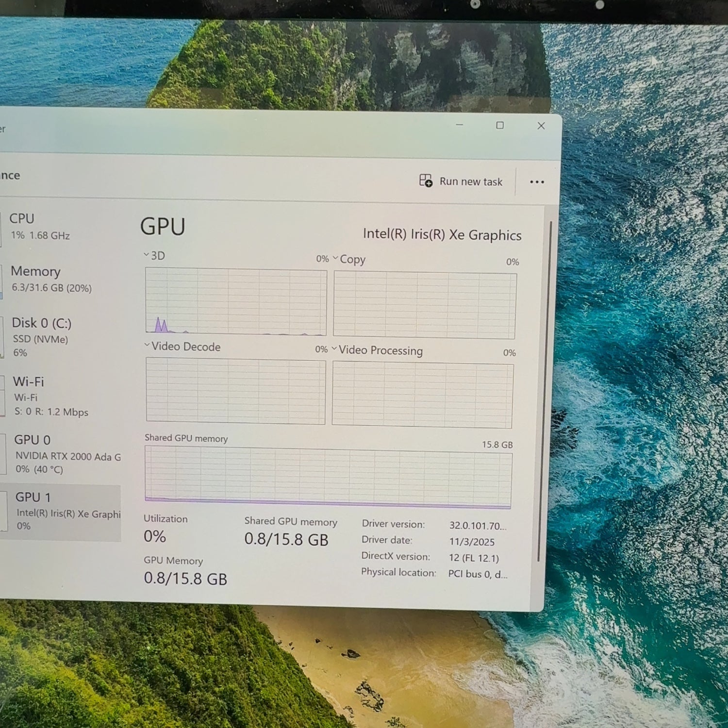
Task: Click the Shared GPU memory graph
Action: click(328, 478)
